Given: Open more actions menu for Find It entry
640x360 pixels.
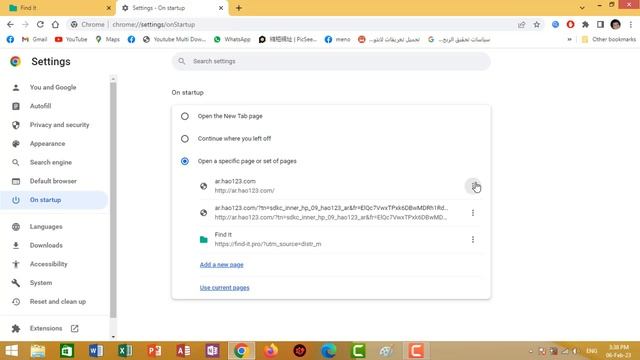Looking at the screenshot, I should [x=473, y=240].
